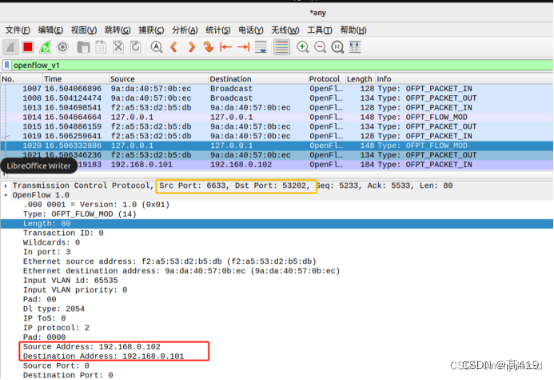This screenshot has height=380, width=554.
Task: Open the 编辑(E) menu
Action: tap(51, 30)
